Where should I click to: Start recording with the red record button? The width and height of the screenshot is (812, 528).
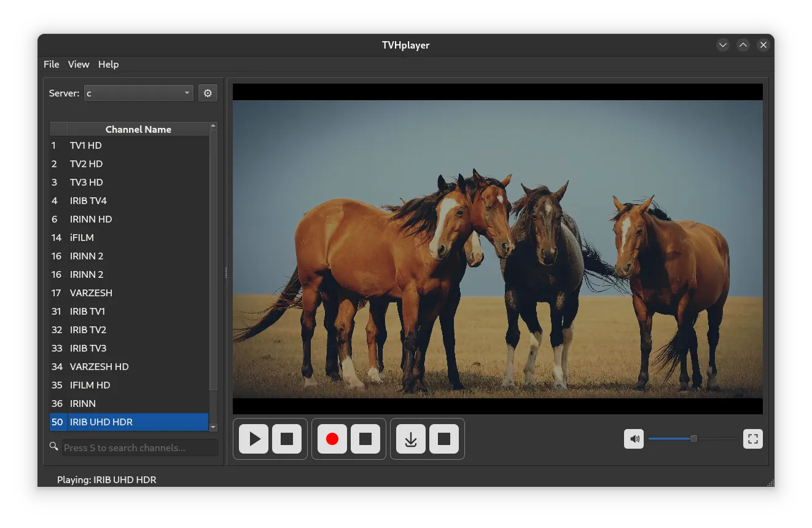332,439
